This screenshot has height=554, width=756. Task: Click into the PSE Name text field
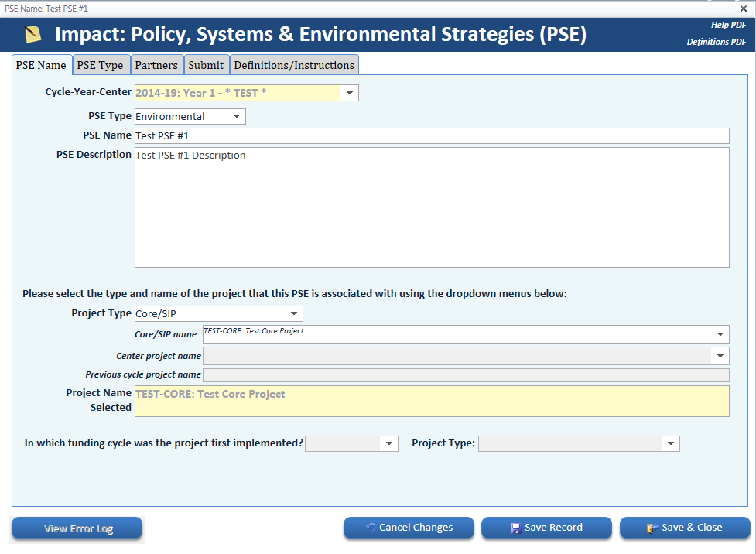tap(432, 135)
